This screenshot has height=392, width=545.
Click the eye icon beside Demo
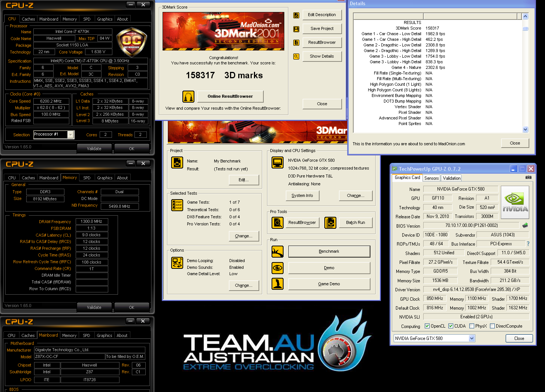coord(278,268)
